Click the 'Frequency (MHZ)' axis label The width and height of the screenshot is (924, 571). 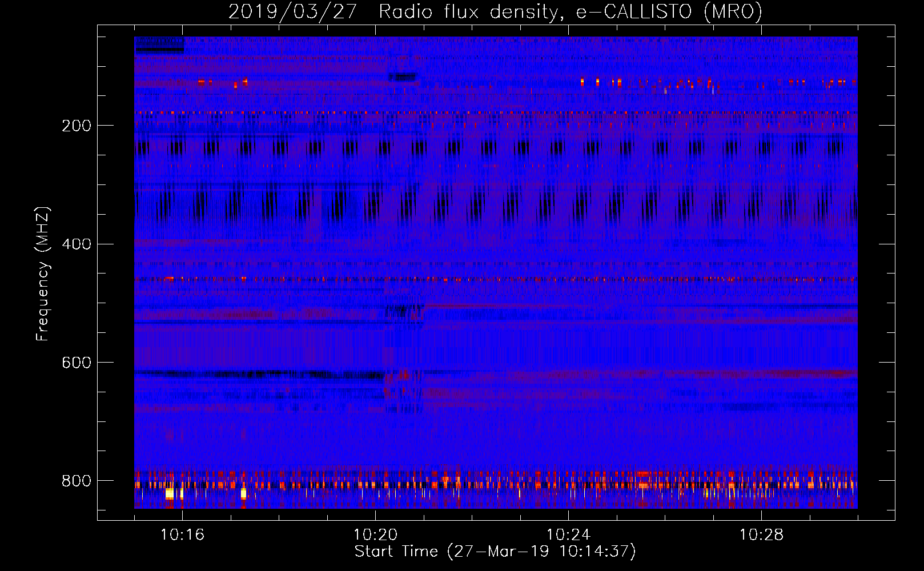[x=43, y=274]
